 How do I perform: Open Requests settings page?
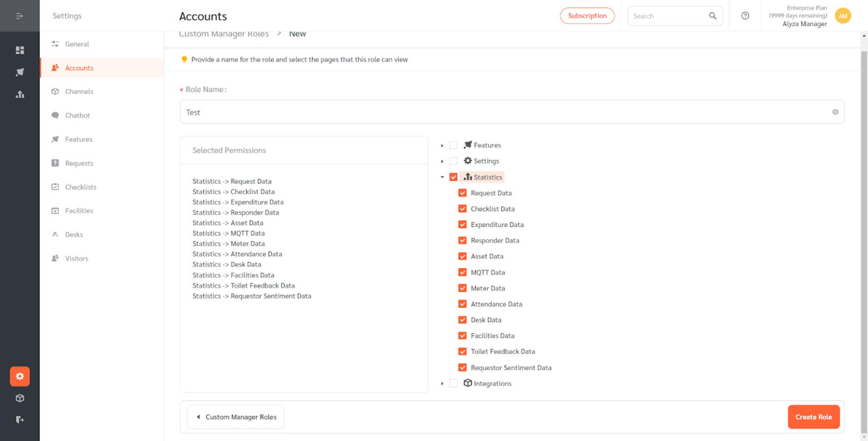click(x=102, y=163)
